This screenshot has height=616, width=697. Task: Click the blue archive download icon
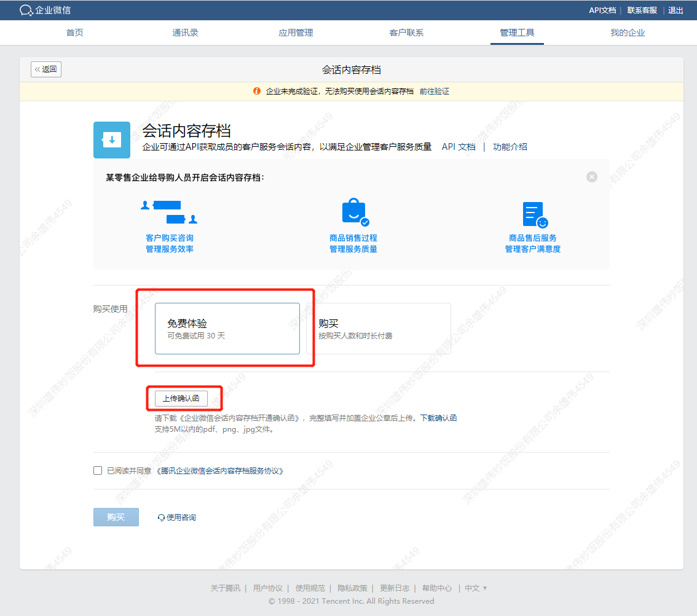[112, 140]
